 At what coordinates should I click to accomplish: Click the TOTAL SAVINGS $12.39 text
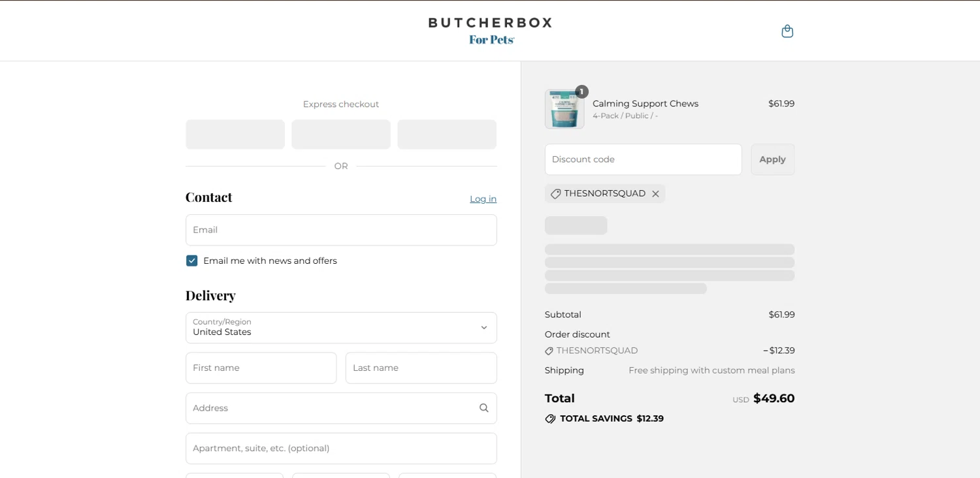coord(612,419)
